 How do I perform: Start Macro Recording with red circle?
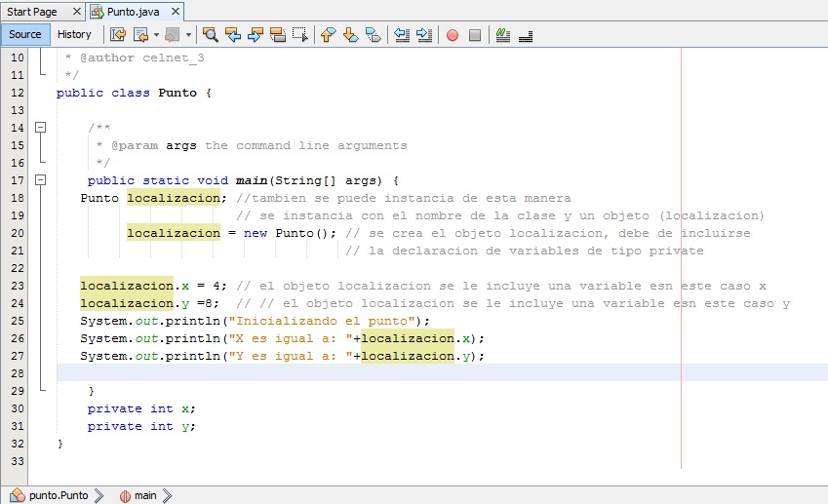453,35
